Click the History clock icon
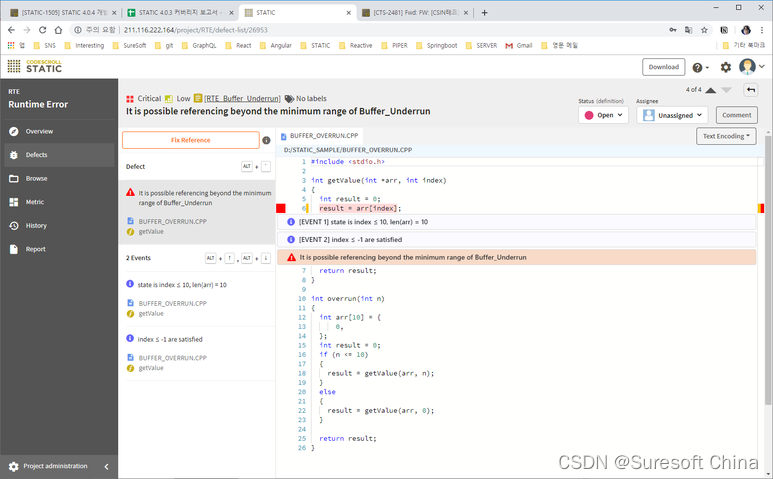The height and width of the screenshot is (479, 773). (x=14, y=226)
